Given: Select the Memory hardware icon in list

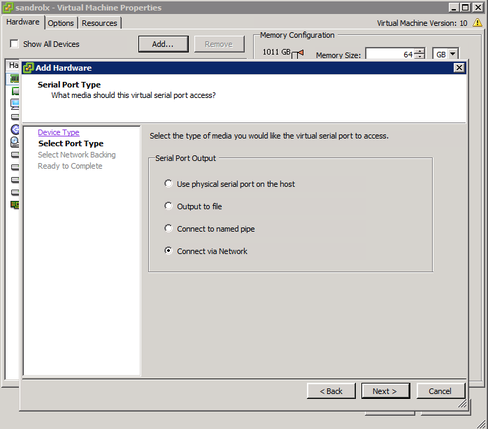Looking at the screenshot, I should (15, 79).
